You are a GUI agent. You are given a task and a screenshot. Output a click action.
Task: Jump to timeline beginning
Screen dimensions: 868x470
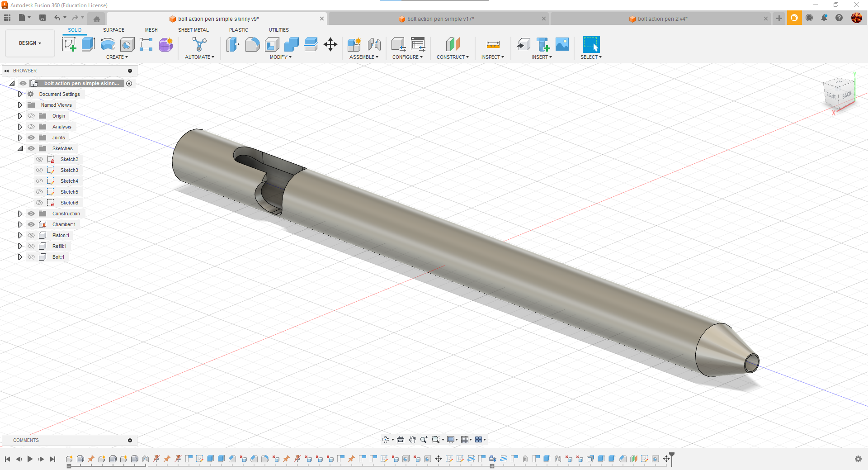click(7, 459)
